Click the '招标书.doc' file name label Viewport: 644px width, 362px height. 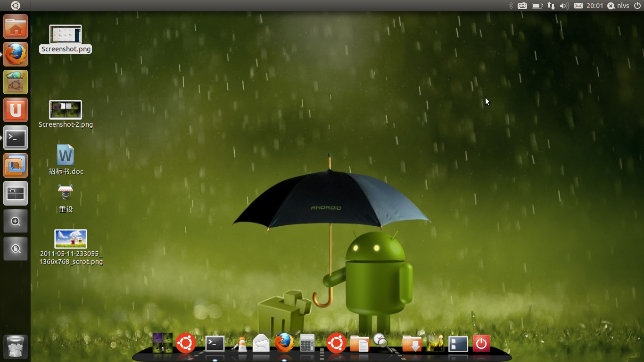(x=66, y=172)
